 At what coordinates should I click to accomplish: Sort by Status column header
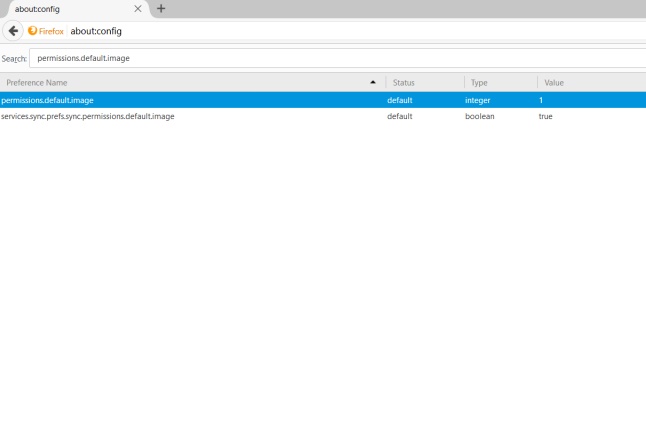pyautogui.click(x=425, y=83)
